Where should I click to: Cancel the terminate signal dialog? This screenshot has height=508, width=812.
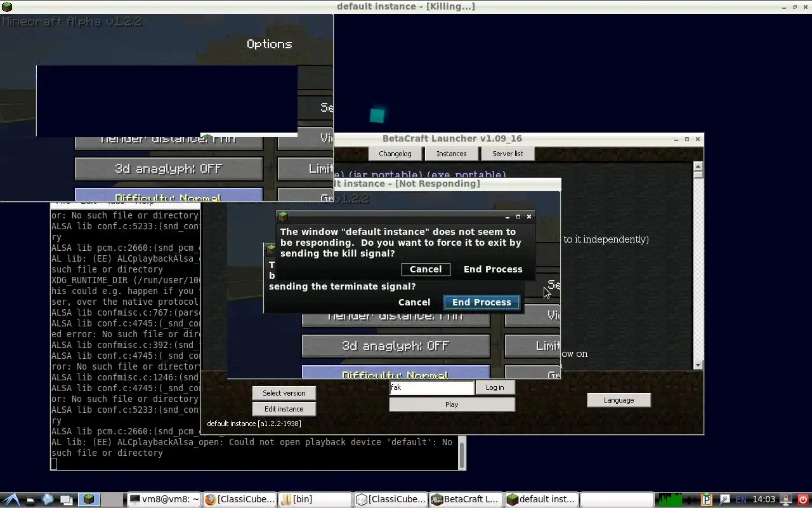coord(414,302)
